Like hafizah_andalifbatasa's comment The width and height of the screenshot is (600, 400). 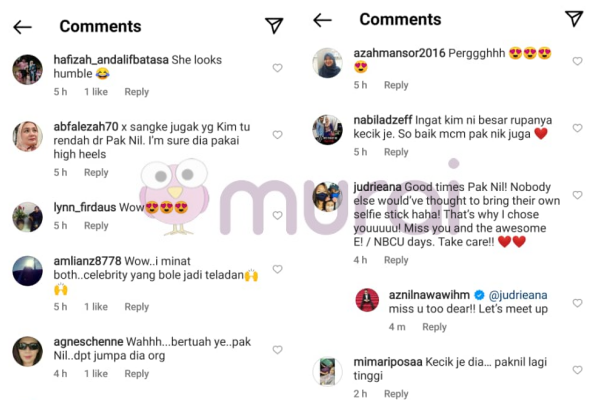pos(277,68)
